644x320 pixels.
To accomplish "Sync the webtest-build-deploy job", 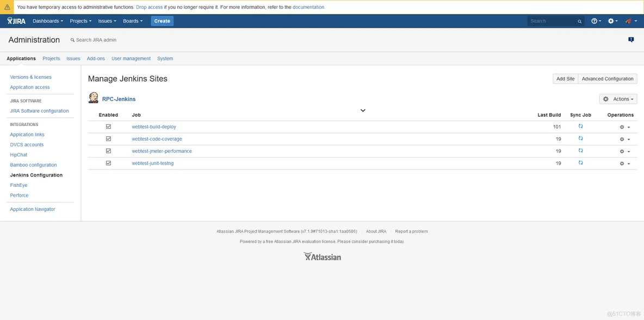I will pos(580,127).
